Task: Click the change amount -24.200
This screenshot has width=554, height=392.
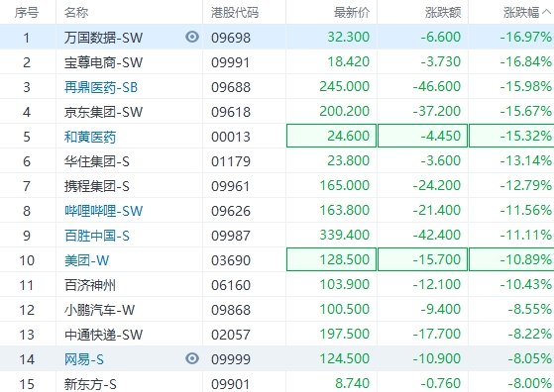Action: [x=437, y=185]
